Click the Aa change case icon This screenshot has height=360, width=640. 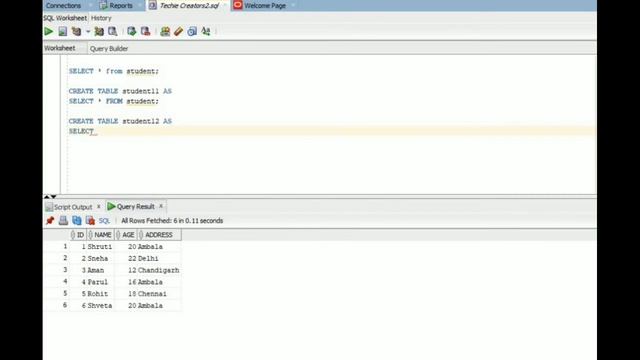(x=206, y=31)
